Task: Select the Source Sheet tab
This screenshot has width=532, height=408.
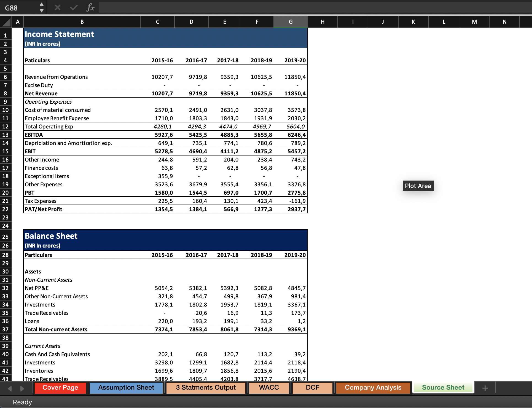Action: tap(443, 388)
